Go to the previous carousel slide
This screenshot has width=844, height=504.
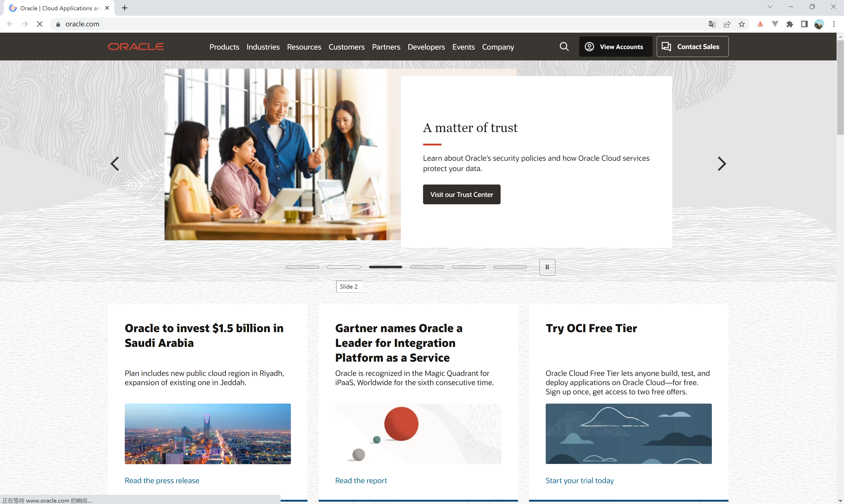(115, 164)
